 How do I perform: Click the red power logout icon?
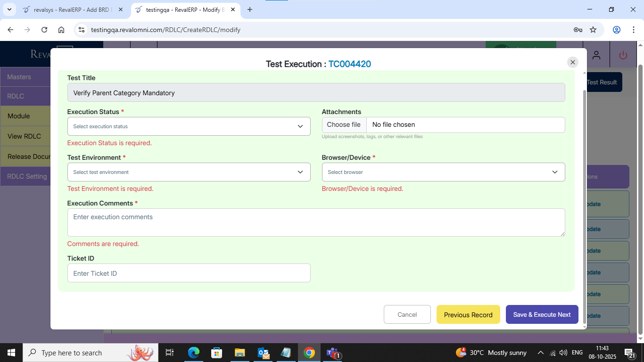[x=623, y=55]
